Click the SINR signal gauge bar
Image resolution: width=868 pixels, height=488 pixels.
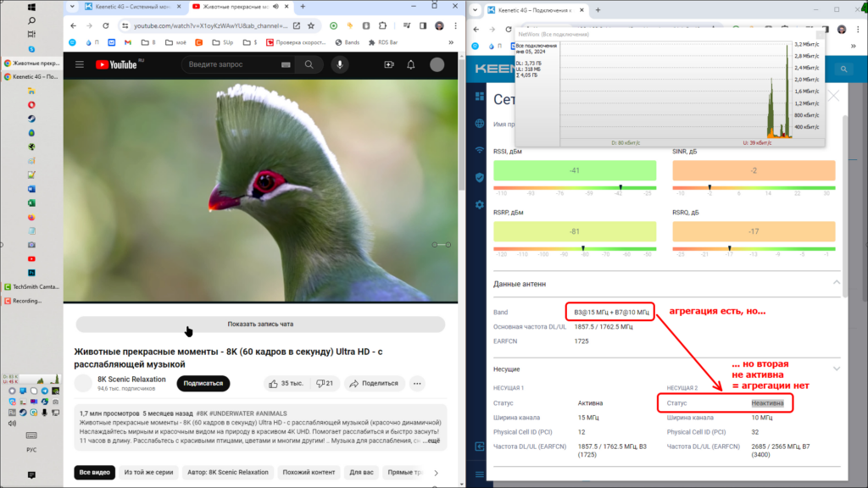tap(754, 170)
